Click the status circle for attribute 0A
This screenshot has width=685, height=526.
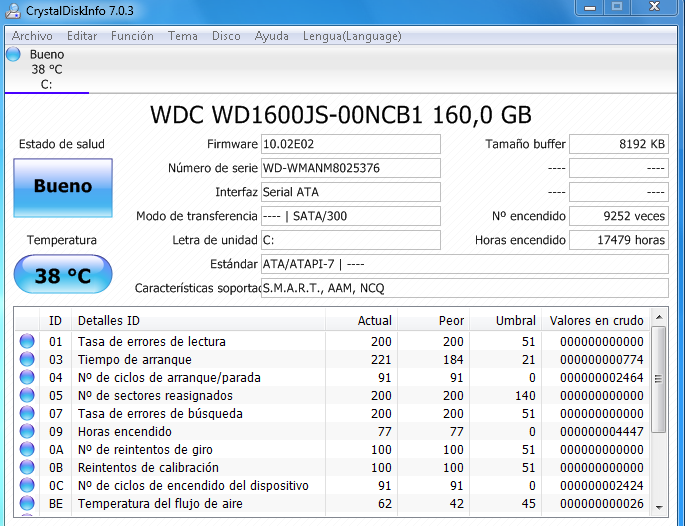click(27, 449)
